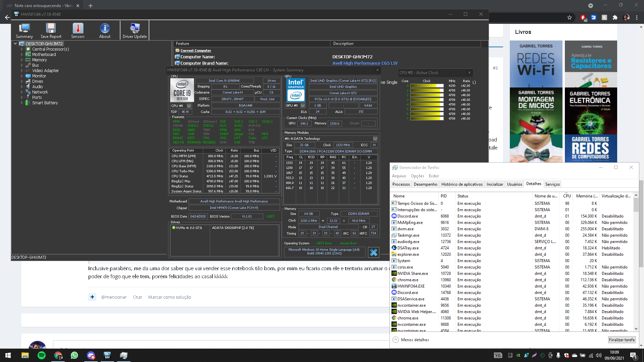
Task: Open the Chrome extensions puzzle icon
Action: pos(615,17)
